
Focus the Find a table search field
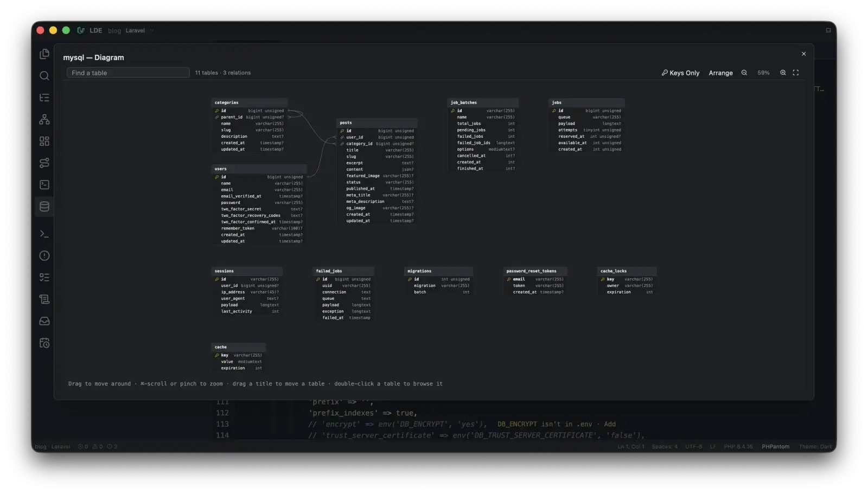(x=128, y=73)
